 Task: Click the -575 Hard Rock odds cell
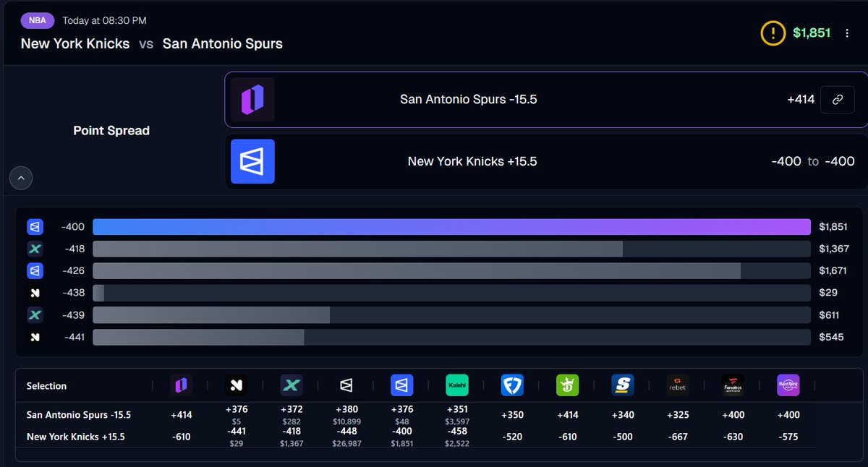coord(788,437)
